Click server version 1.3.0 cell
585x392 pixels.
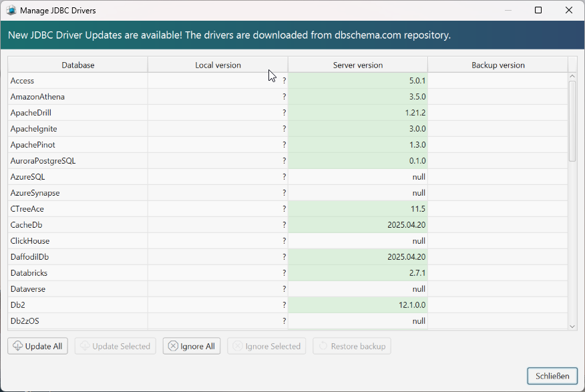358,145
